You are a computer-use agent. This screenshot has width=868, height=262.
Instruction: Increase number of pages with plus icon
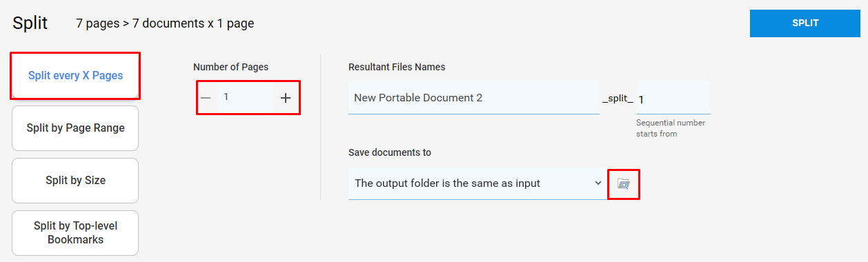click(286, 98)
